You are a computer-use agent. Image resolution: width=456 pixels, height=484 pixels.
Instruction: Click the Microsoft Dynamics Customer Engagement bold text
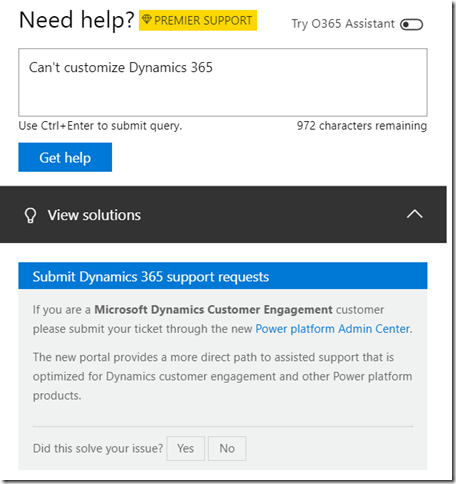click(213, 310)
